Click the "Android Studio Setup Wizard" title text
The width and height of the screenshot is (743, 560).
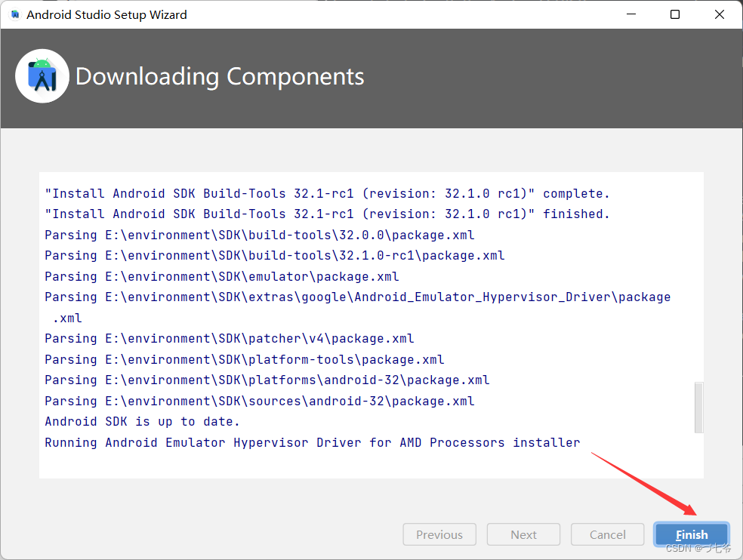[106, 14]
